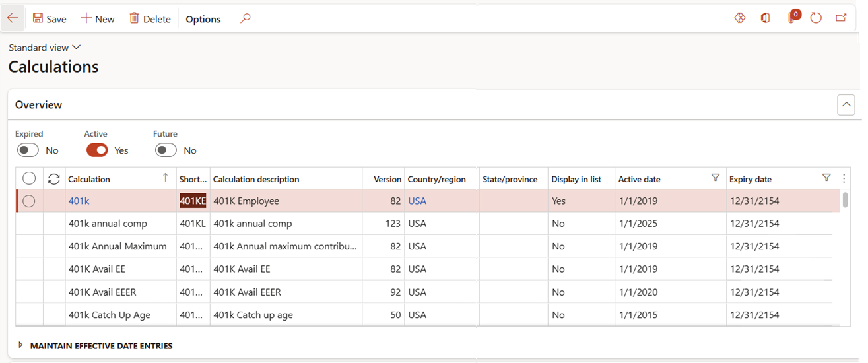Click the grid refresh icon in the header
This screenshot has height=363, width=868.
click(54, 179)
